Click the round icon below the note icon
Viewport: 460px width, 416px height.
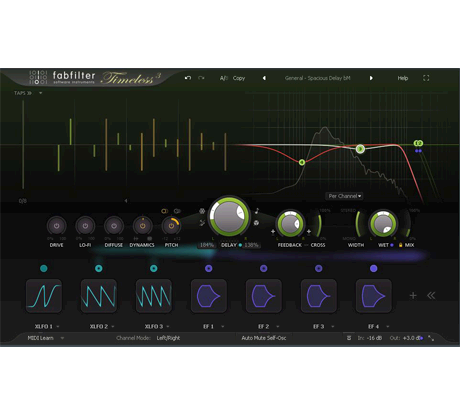[256, 223]
